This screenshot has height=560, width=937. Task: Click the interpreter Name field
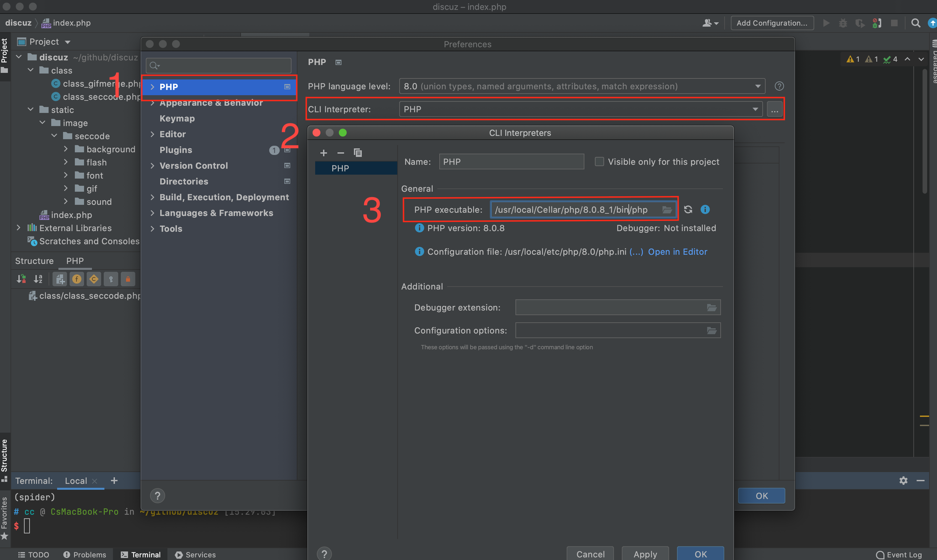511,162
